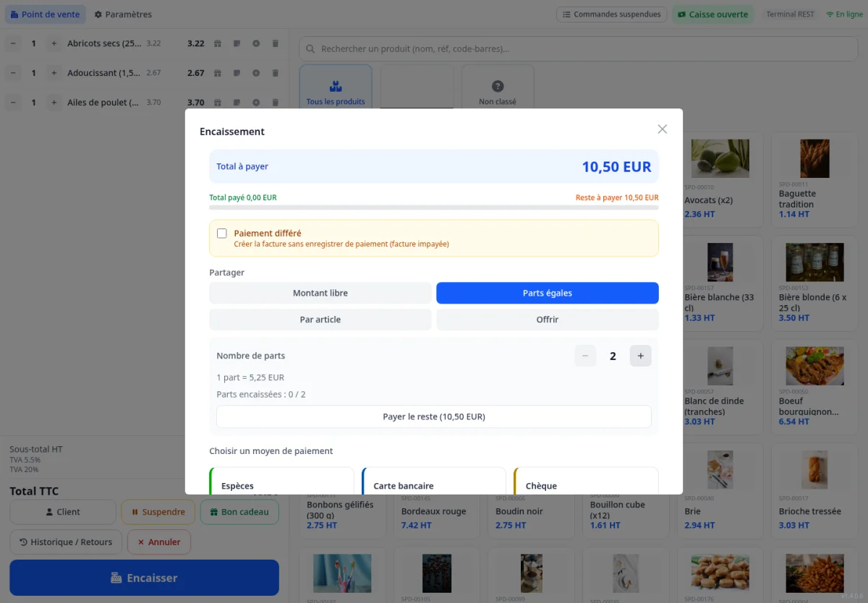
Task: Switch to the Point de vente tab
Action: [46, 14]
